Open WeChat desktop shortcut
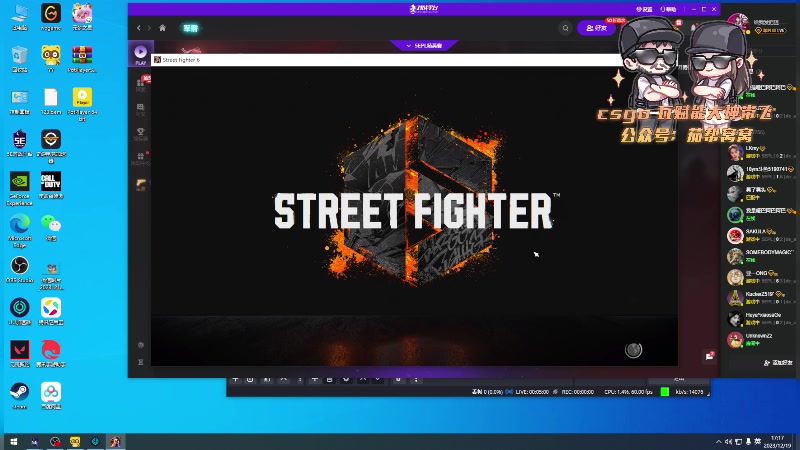The height and width of the screenshot is (450, 800). tap(51, 227)
